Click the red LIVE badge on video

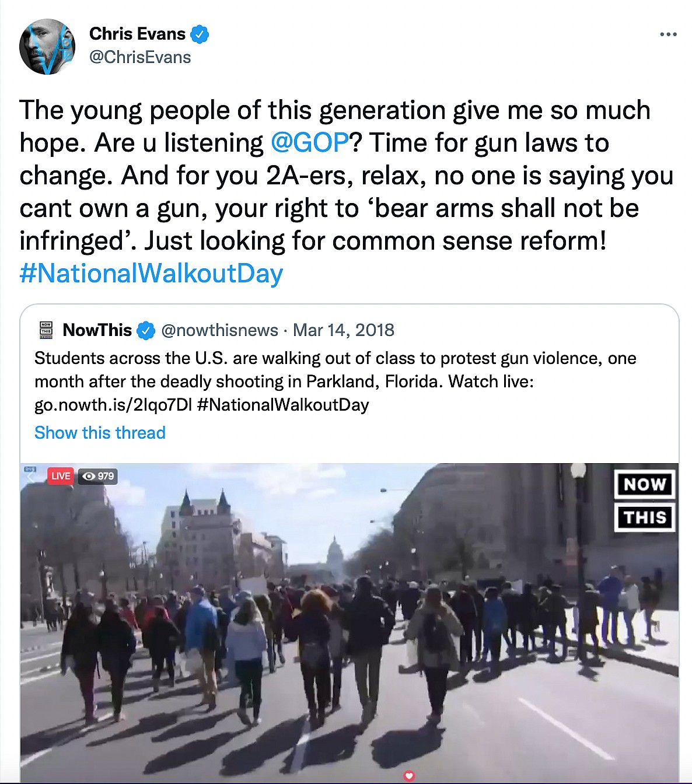(60, 476)
